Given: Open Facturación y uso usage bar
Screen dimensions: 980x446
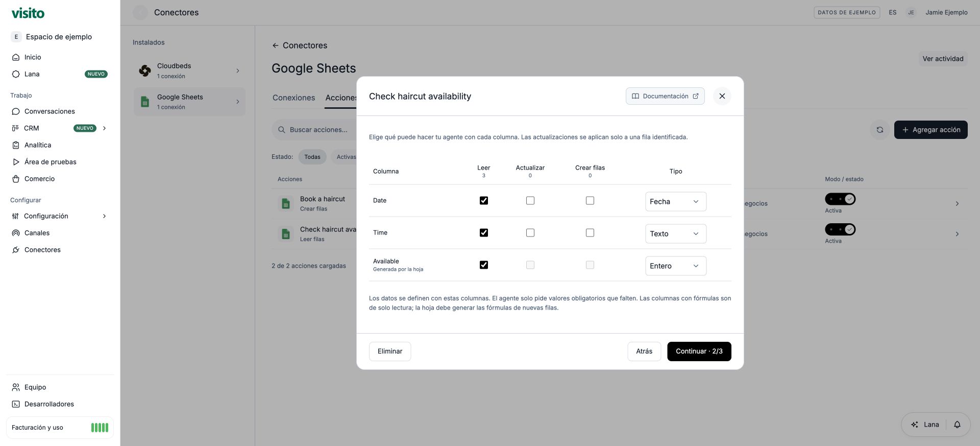Looking at the screenshot, I should tap(60, 428).
